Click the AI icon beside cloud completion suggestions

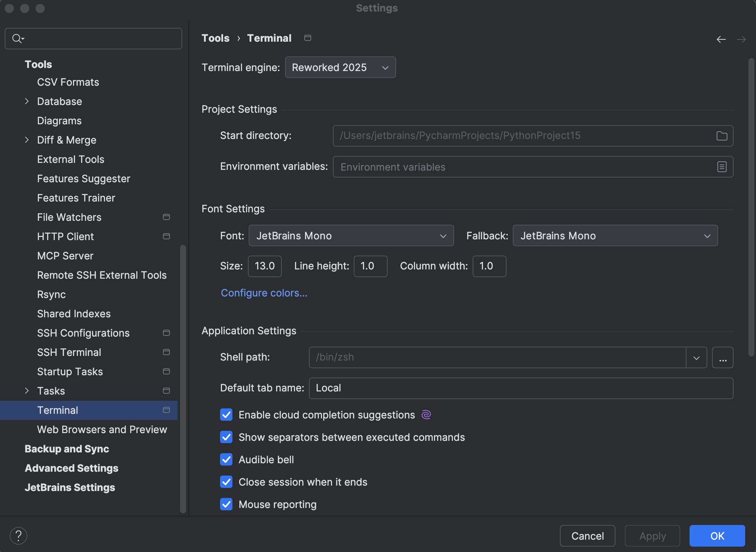426,414
